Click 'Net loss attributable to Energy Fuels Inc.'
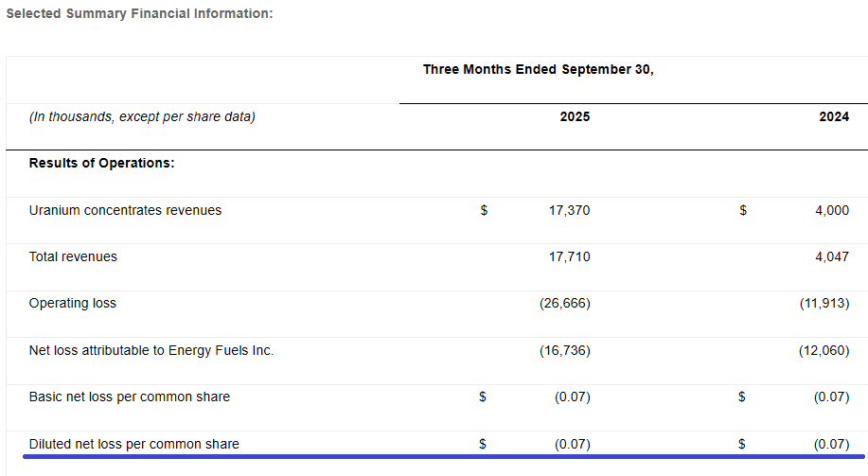The width and height of the screenshot is (868, 476). [x=151, y=350]
